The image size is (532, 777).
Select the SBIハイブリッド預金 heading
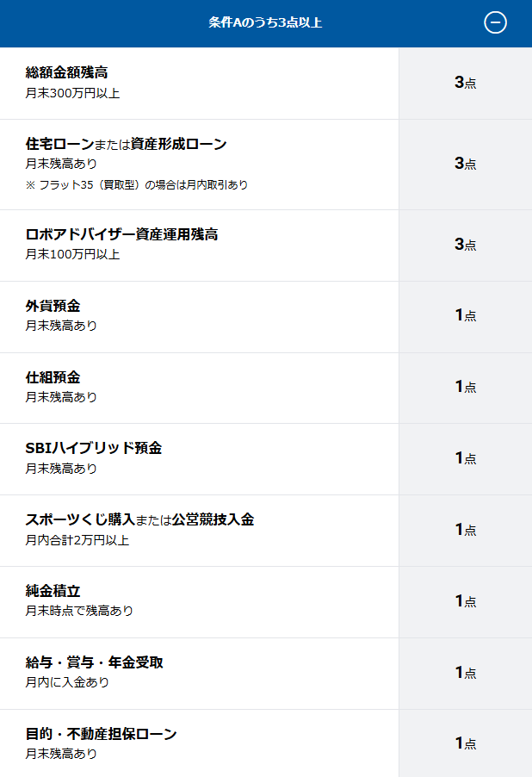(x=94, y=449)
